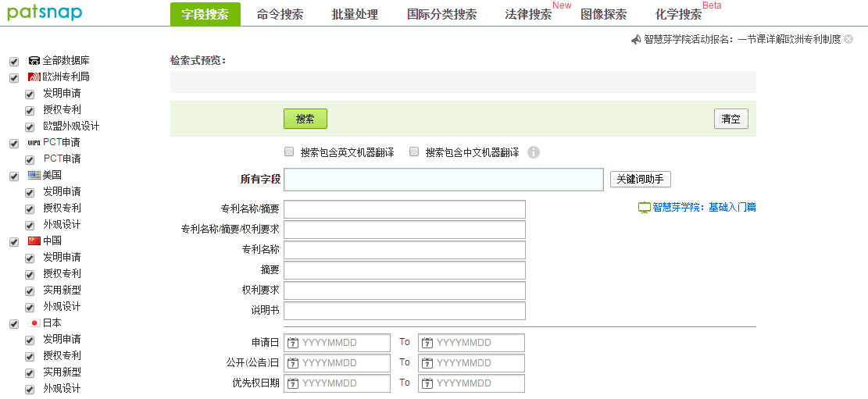Open 智慧芽学院：基础入门篇 link
This screenshot has height=399, width=868.
tap(704, 208)
